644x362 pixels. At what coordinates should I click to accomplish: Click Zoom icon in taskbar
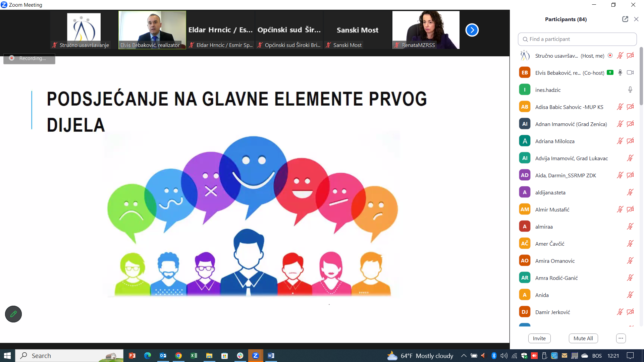click(256, 356)
